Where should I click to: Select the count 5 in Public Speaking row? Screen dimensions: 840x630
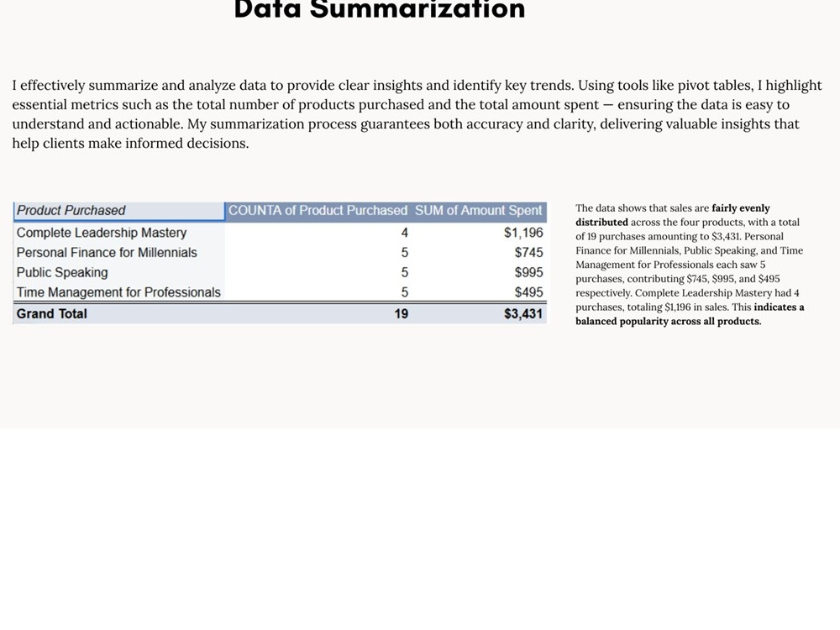pyautogui.click(x=405, y=272)
